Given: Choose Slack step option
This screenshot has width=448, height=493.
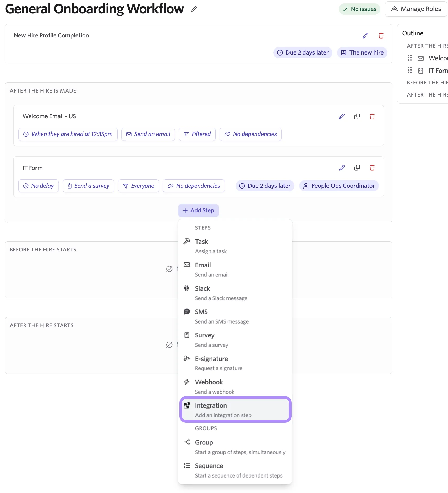Looking at the screenshot, I should [x=235, y=293].
